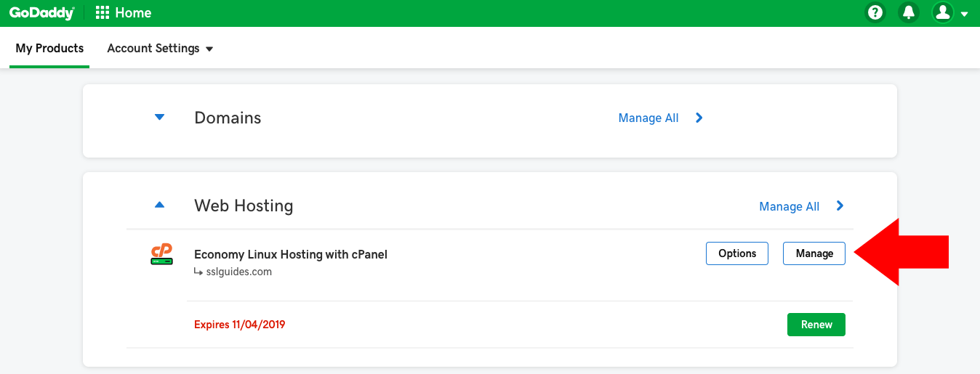Open Account Settings dropdown menu
Screen dimensions: 980x374
[160, 48]
